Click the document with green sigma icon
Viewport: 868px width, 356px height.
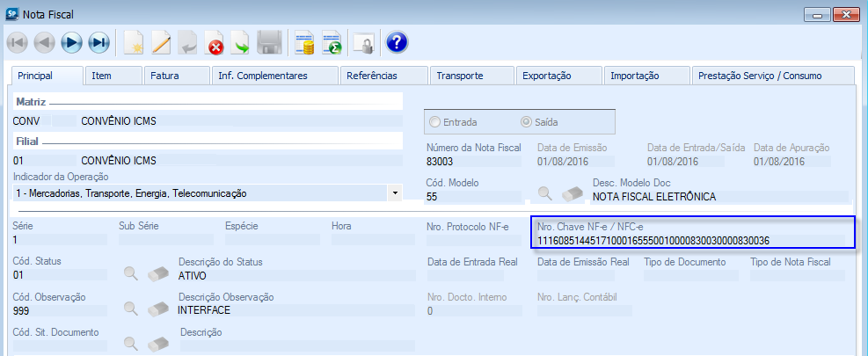tap(332, 42)
